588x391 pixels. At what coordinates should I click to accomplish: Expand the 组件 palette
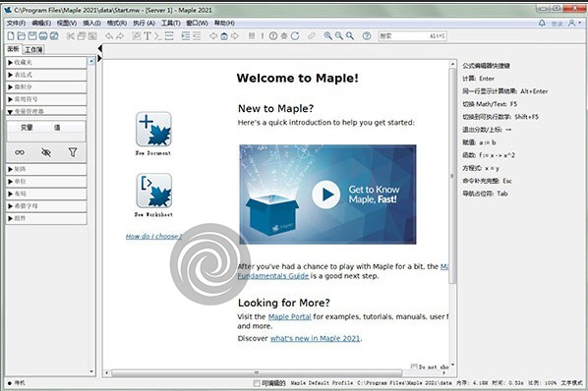click(46, 218)
